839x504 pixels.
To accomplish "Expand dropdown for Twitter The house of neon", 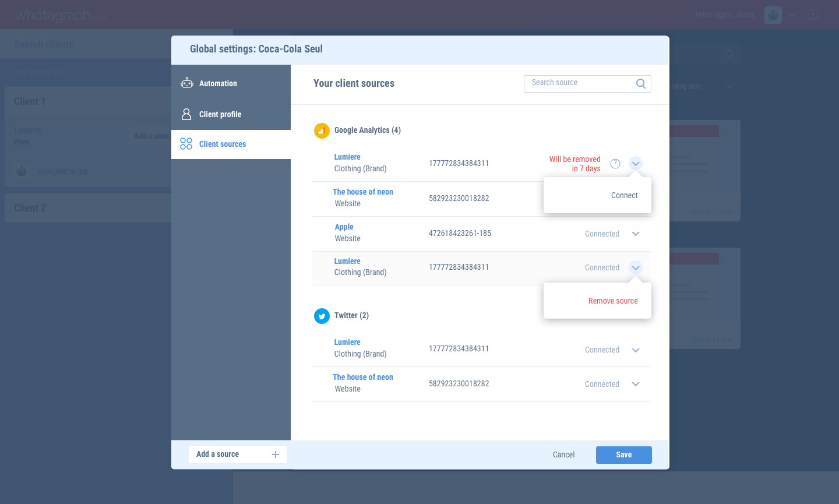I will point(636,384).
